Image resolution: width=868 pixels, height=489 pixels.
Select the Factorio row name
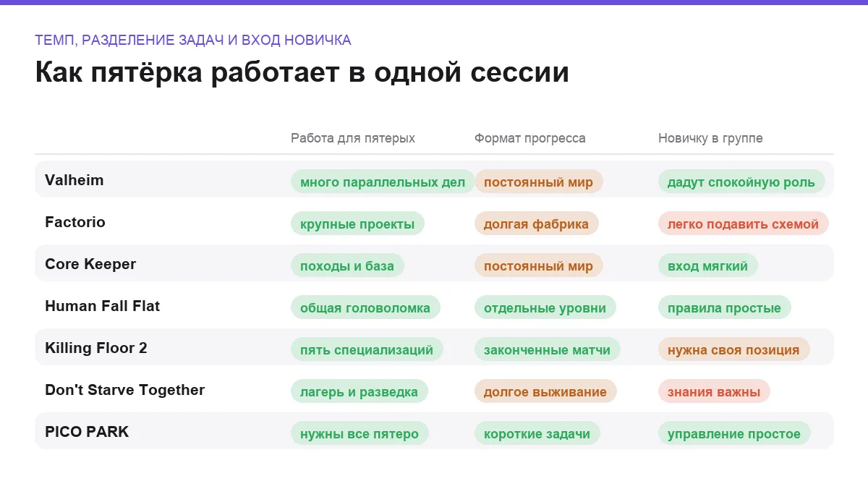[75, 222]
